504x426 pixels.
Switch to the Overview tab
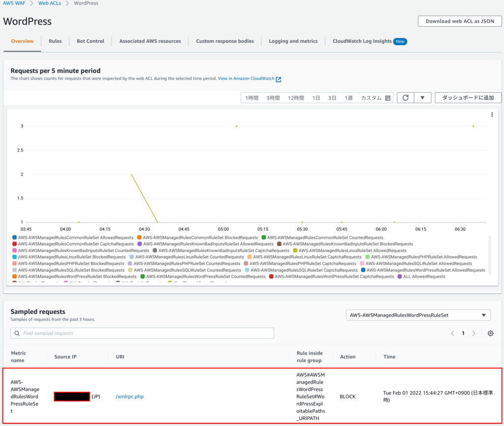coord(22,41)
